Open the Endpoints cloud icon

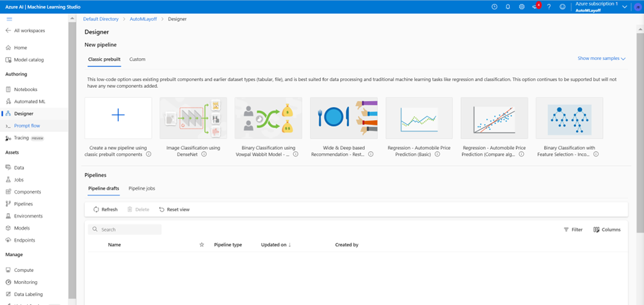point(8,240)
